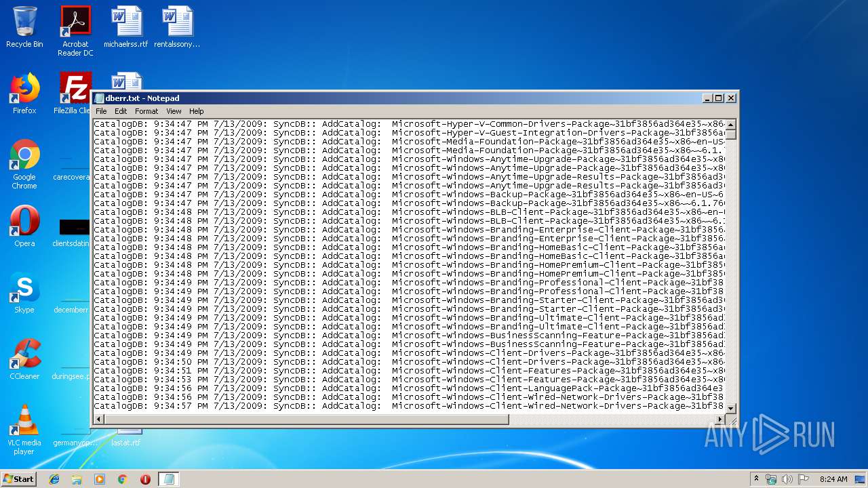This screenshot has width=868, height=488.
Task: Minimize the Notepad window
Action: (x=708, y=98)
